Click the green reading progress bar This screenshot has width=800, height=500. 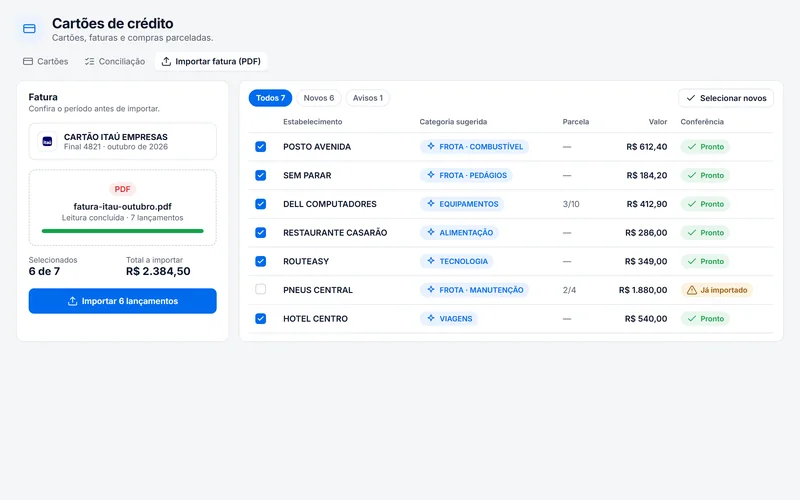pyautogui.click(x=122, y=231)
